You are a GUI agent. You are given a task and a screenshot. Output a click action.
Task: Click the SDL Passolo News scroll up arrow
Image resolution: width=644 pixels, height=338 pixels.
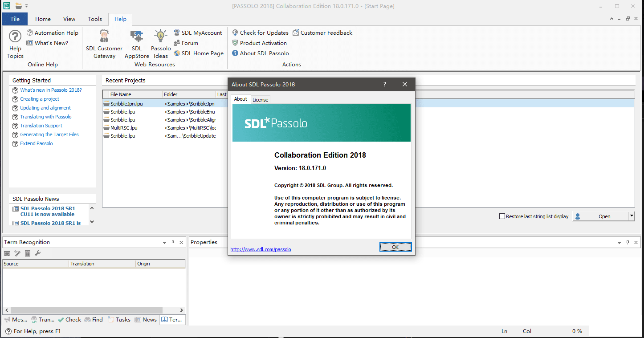pyautogui.click(x=92, y=208)
